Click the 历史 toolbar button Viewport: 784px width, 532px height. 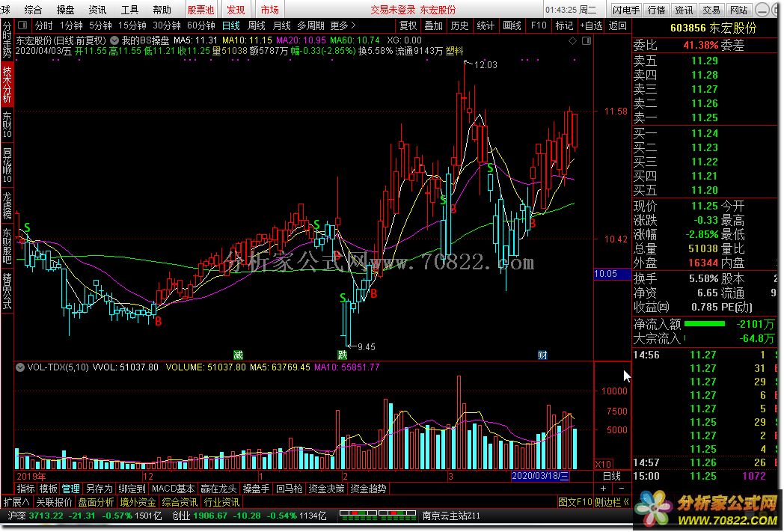pos(459,25)
